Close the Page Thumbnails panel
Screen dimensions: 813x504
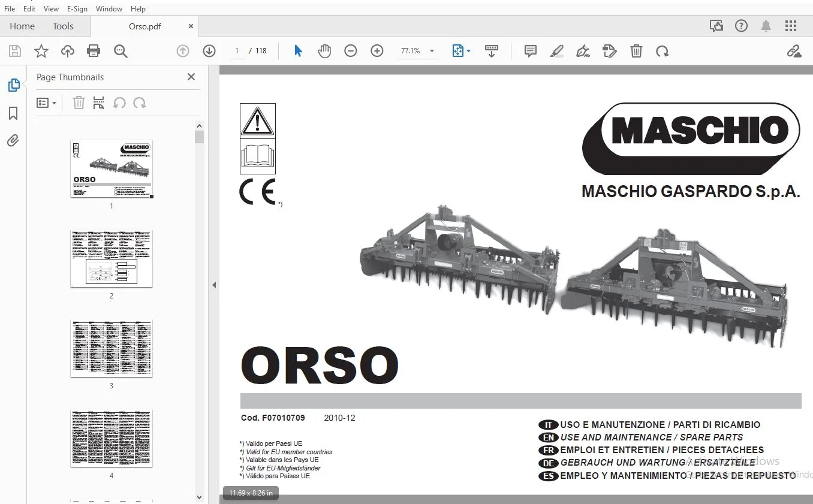click(191, 77)
